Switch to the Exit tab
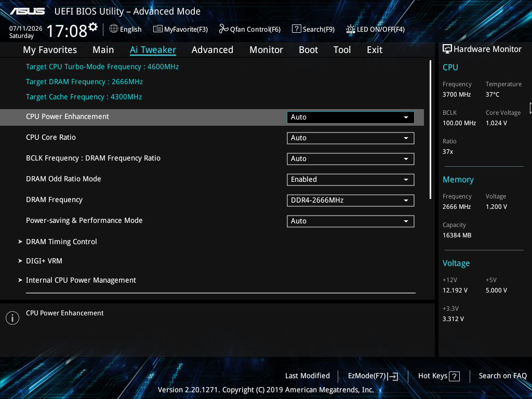The height and width of the screenshot is (399, 532). 375,50
